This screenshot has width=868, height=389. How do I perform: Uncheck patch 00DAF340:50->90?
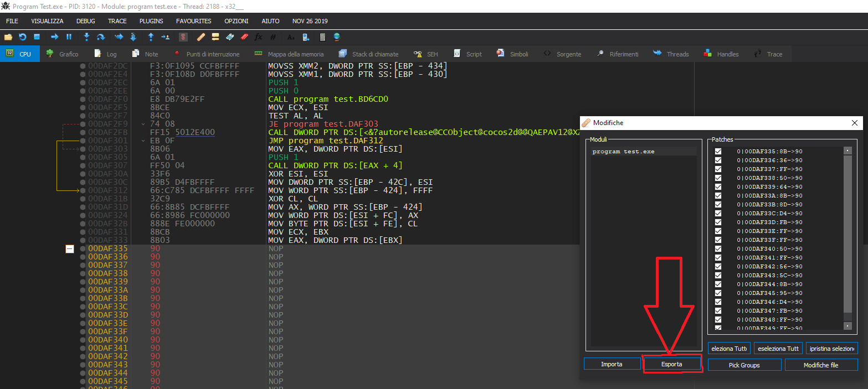tap(718, 248)
